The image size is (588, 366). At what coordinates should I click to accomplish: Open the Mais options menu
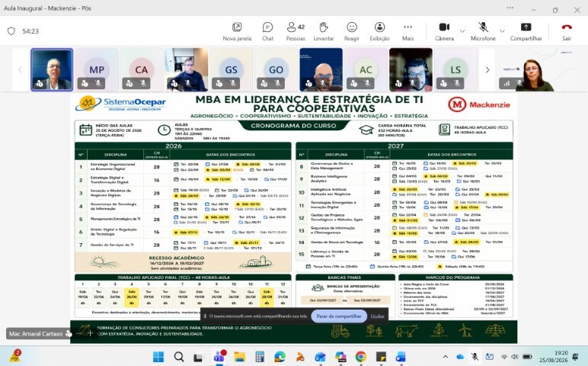(x=408, y=31)
